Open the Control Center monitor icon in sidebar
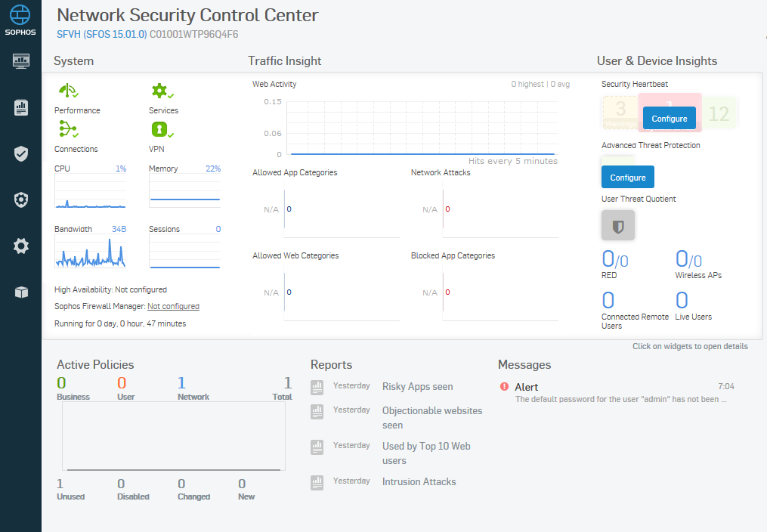Image resolution: width=767 pixels, height=532 pixels. 21,60
